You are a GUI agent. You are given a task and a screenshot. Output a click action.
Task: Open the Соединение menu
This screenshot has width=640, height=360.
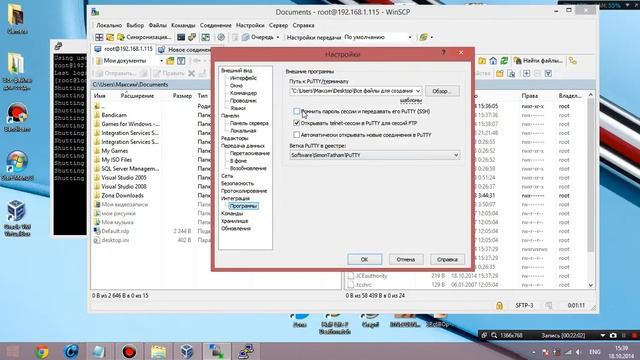pos(216,25)
